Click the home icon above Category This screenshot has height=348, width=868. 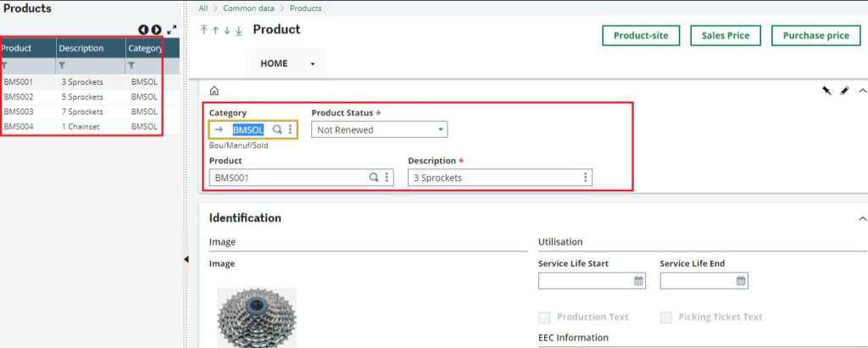pos(214,91)
